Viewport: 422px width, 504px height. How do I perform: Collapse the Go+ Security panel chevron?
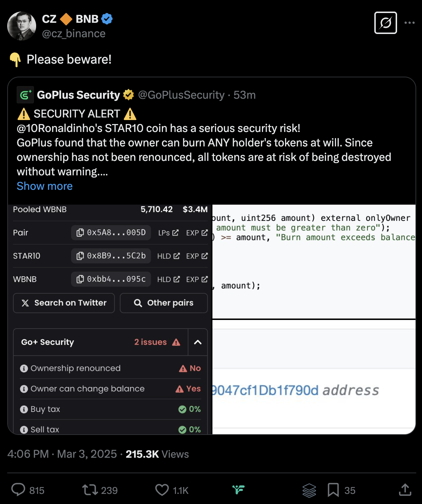(198, 342)
